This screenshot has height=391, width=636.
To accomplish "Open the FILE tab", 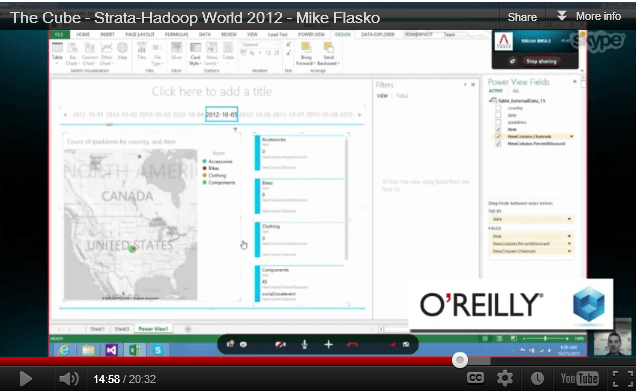I will [59, 34].
